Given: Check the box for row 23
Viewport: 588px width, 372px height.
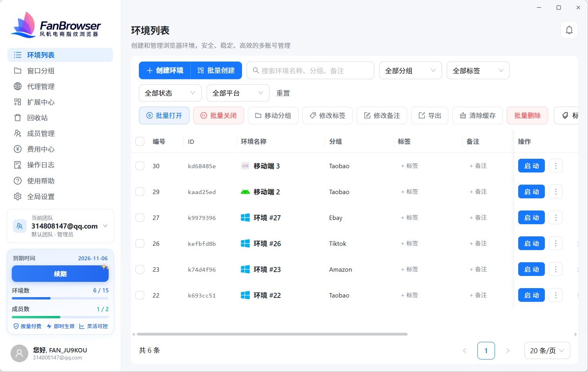Looking at the screenshot, I should [140, 269].
